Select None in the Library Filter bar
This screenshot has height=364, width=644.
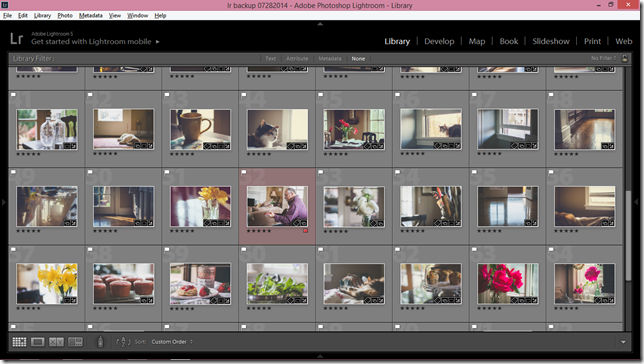pyautogui.click(x=358, y=58)
